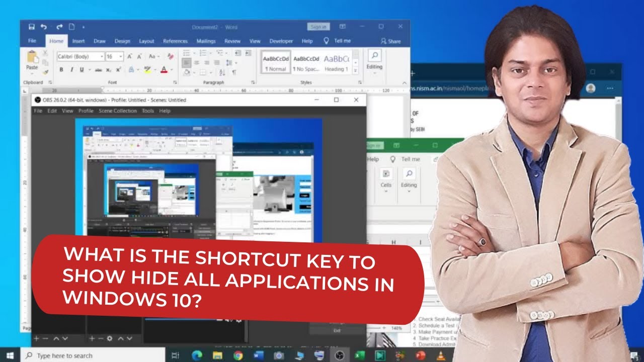The image size is (644, 362).
Task: Open Editing magnifier icon in Excel ribbon
Action: (x=409, y=174)
